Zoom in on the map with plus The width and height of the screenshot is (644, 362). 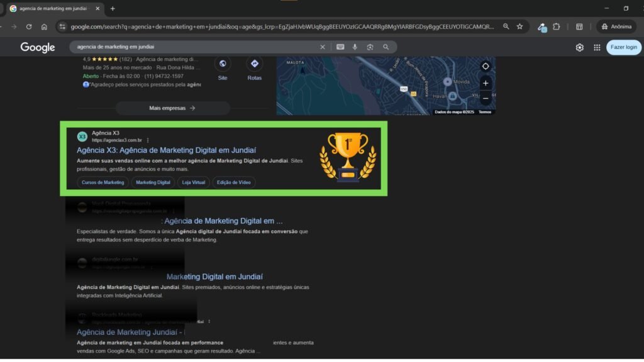click(x=486, y=84)
